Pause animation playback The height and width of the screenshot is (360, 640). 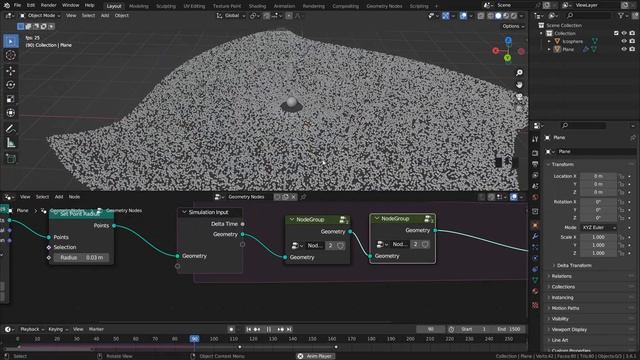coord(269,329)
